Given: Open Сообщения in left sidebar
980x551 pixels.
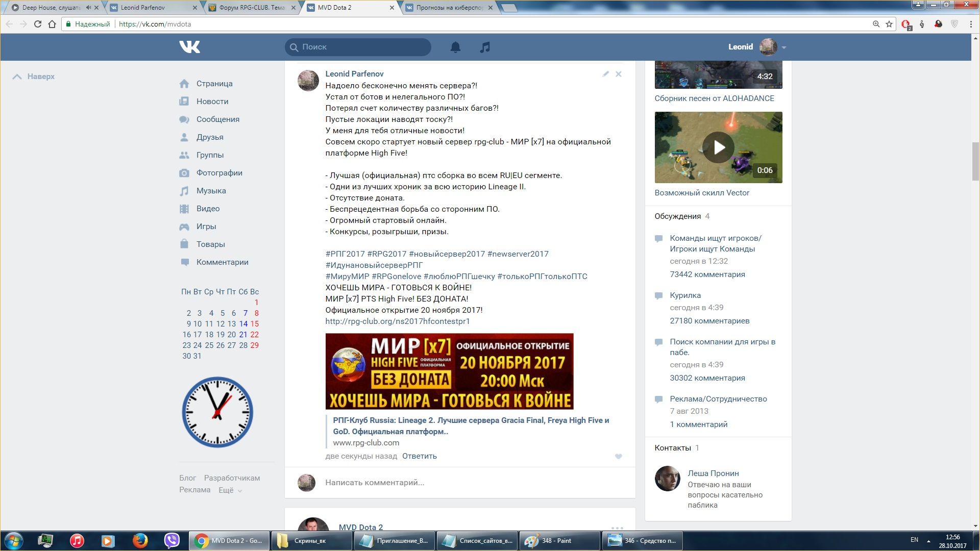Looking at the screenshot, I should click(217, 119).
